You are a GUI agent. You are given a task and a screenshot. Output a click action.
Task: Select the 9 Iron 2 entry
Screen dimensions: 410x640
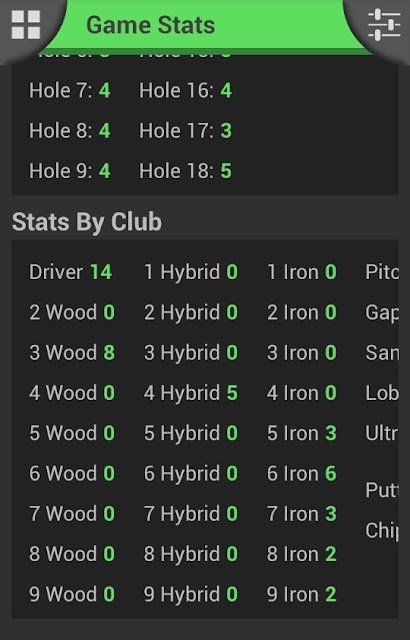pos(301,594)
